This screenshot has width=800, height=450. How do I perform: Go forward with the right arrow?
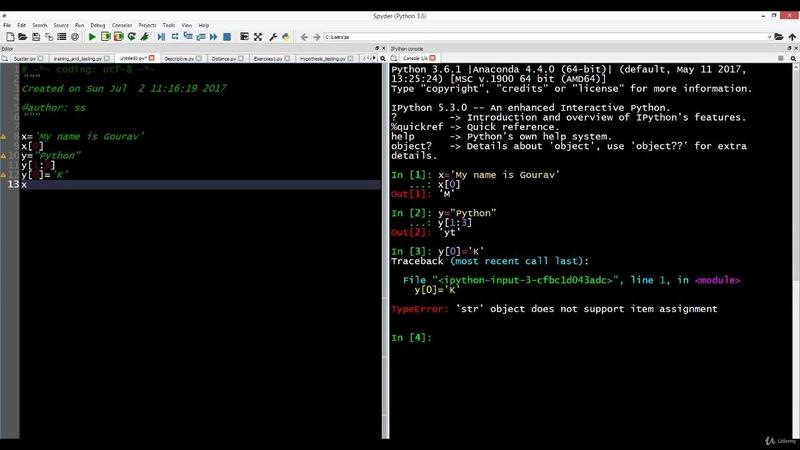(x=316, y=37)
